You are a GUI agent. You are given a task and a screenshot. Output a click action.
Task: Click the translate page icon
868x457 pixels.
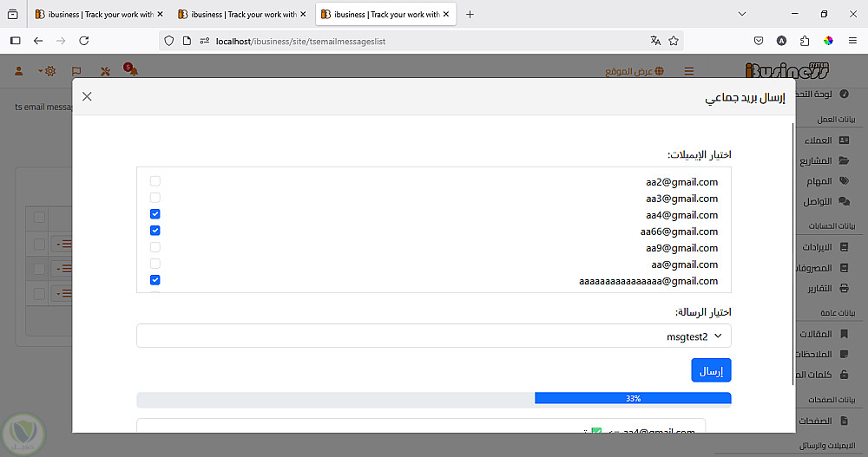pos(656,41)
